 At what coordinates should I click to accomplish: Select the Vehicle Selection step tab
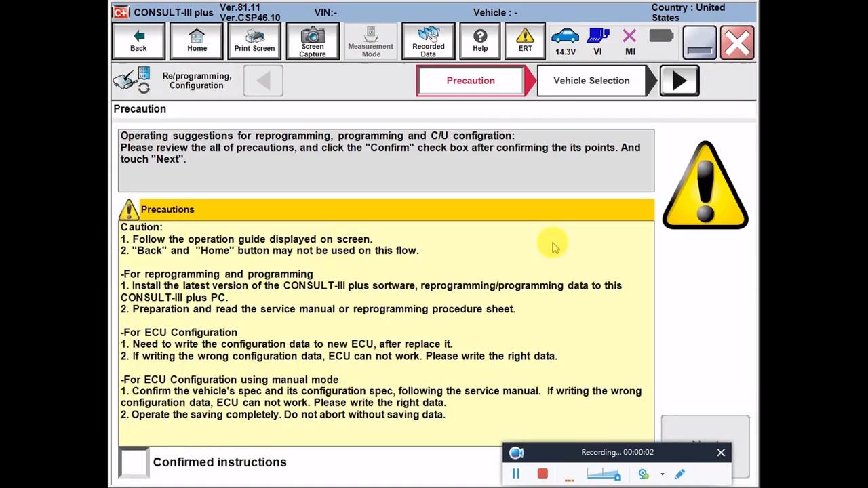(x=591, y=81)
